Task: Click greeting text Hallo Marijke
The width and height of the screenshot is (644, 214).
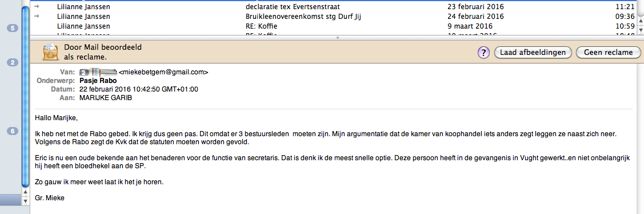Action: pos(56,118)
